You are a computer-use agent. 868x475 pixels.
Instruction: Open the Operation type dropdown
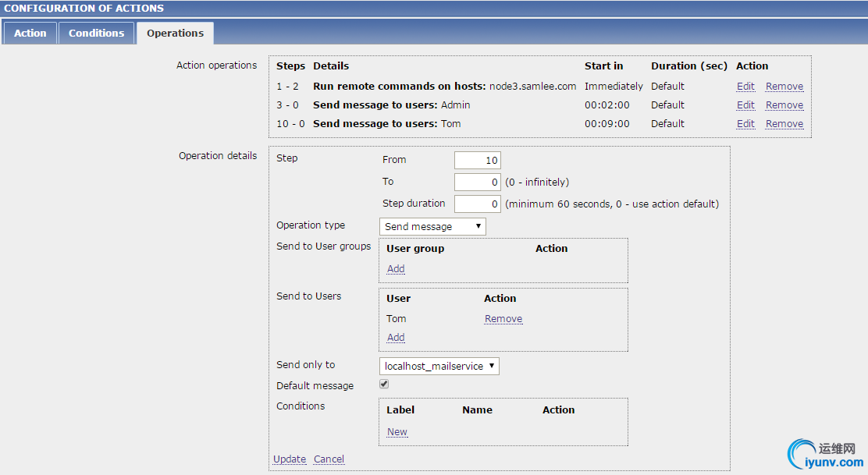tap(432, 227)
